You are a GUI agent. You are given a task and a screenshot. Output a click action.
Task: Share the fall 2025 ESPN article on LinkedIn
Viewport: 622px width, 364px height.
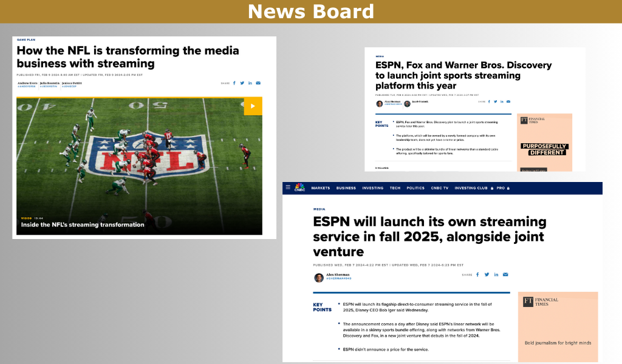tap(496, 274)
